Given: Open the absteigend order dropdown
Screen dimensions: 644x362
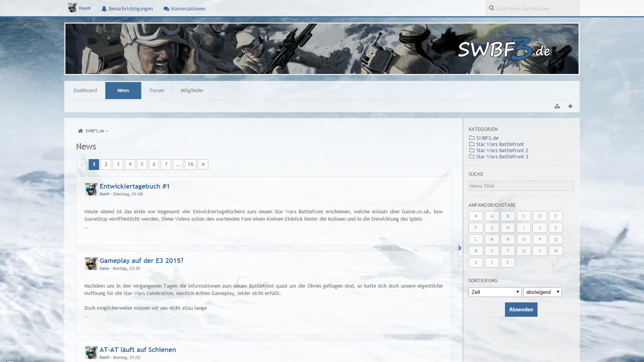Looking at the screenshot, I should (x=542, y=292).
